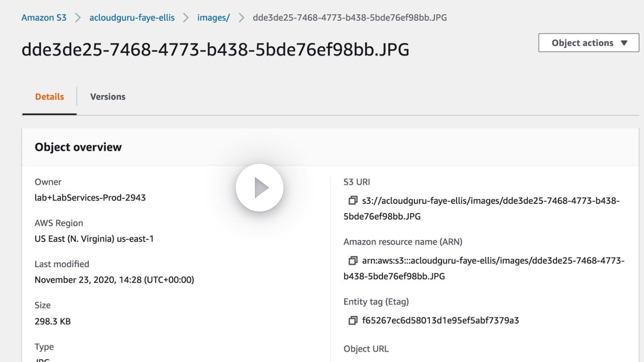
Task: Click the S3 URI path text
Action: point(490,201)
